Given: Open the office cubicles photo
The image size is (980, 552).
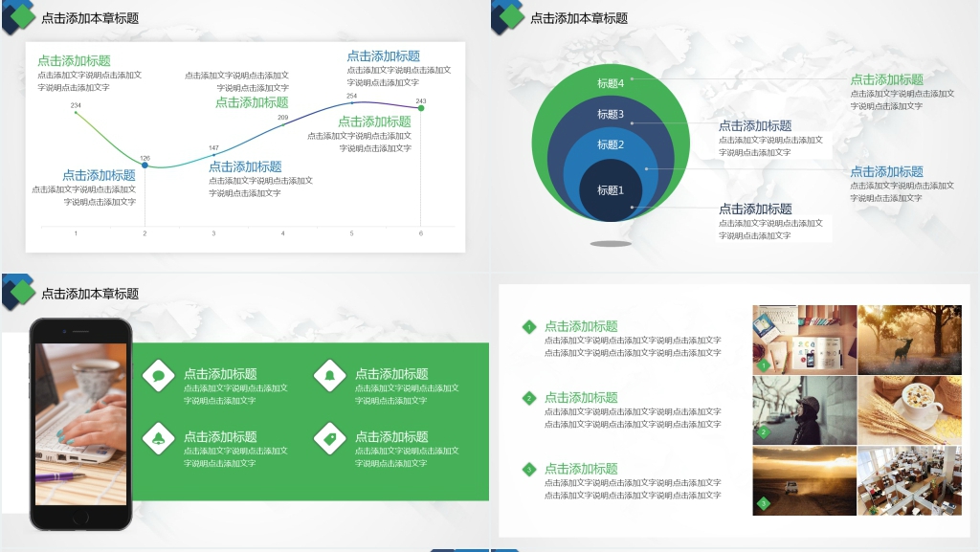Looking at the screenshot, I should pos(909,480).
